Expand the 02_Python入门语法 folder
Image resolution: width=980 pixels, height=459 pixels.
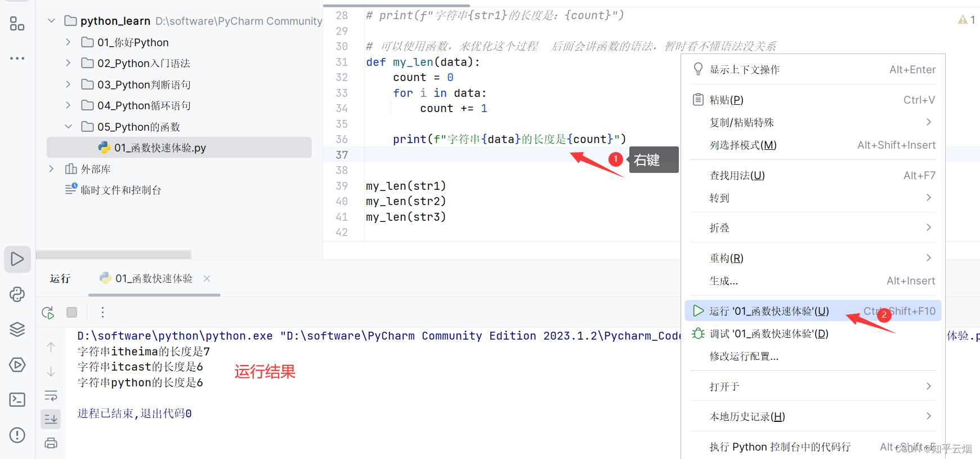coord(68,63)
